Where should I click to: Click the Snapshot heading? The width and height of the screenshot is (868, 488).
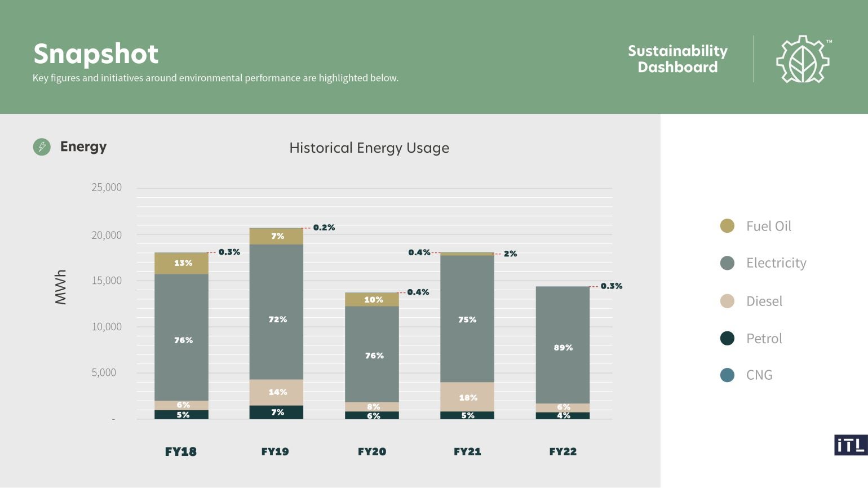coord(96,54)
